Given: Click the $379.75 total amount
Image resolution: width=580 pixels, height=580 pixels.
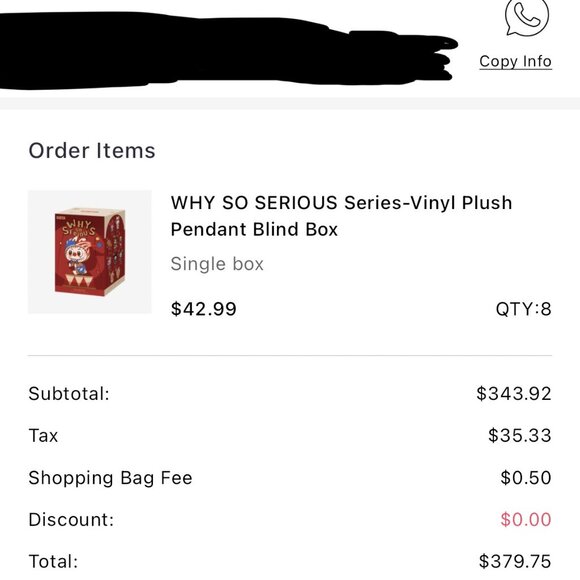Looking at the screenshot, I should (x=515, y=562).
